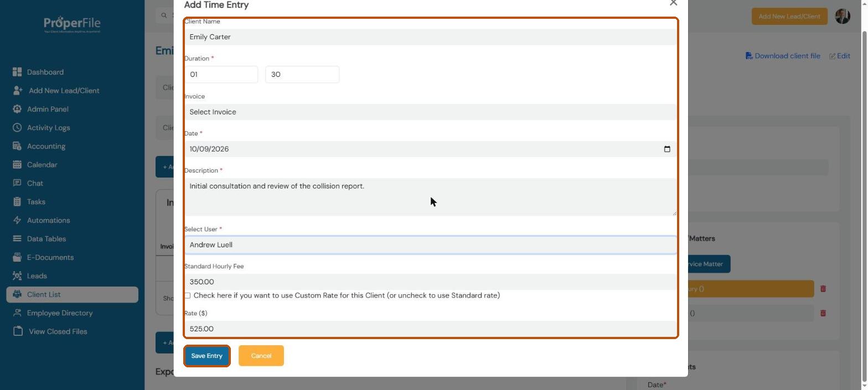Click the Automations lightning icon
Viewport: 868px width, 390px height.
pos(17,220)
